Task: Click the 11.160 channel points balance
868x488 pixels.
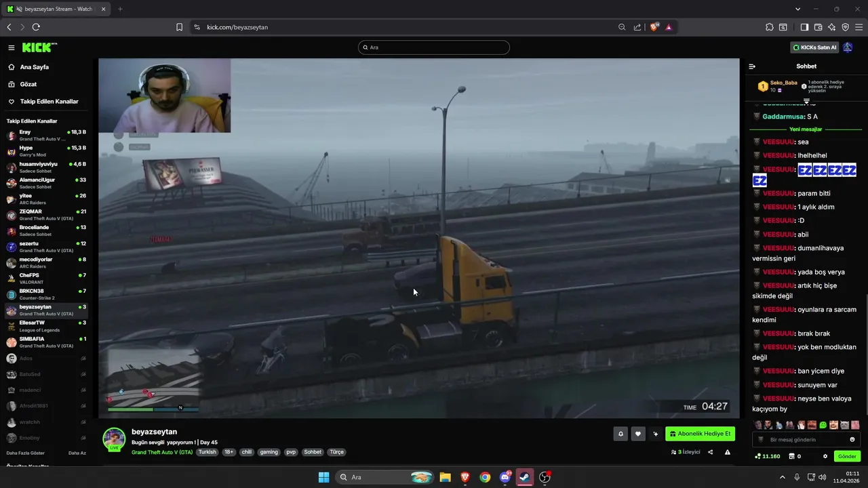Action: [x=767, y=456]
